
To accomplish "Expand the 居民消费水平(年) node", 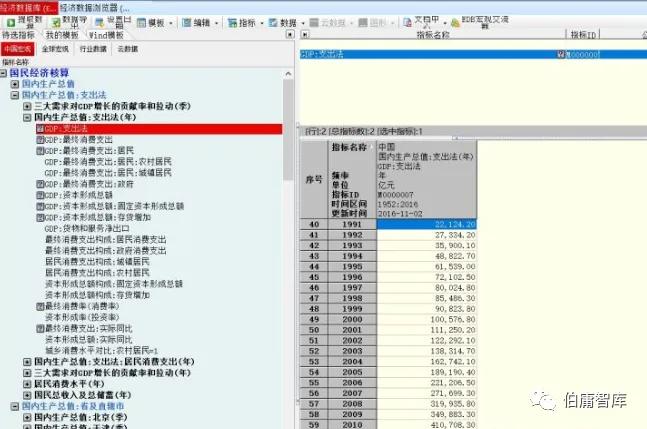I will [x=27, y=384].
